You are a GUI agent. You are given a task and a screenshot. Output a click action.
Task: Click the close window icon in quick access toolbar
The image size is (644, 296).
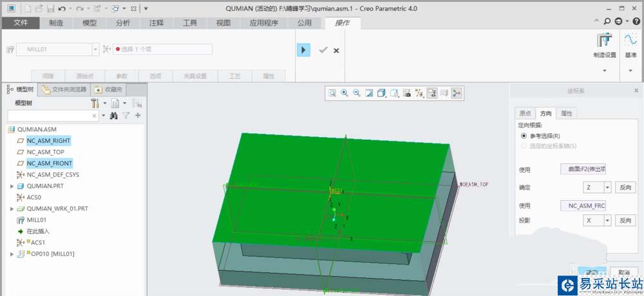pos(133,8)
